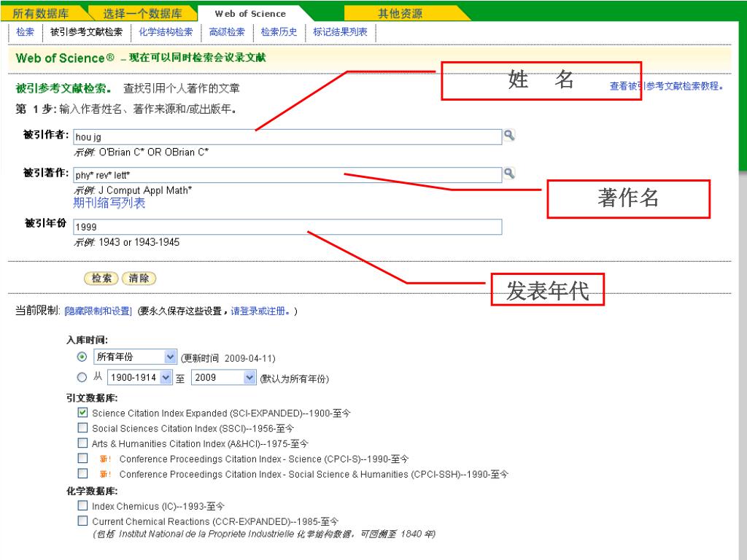
Task: Open cited work lookup magnifier beside 被引著作 field
Action: click(x=509, y=174)
